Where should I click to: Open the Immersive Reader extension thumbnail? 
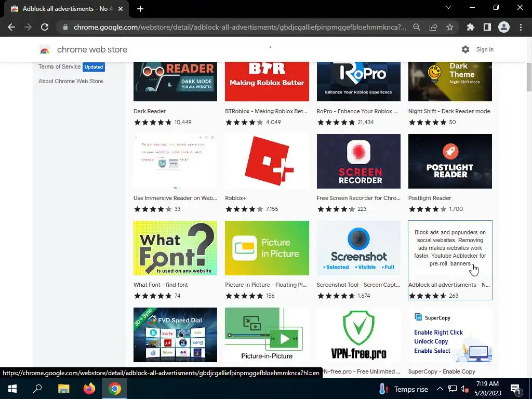(x=175, y=161)
